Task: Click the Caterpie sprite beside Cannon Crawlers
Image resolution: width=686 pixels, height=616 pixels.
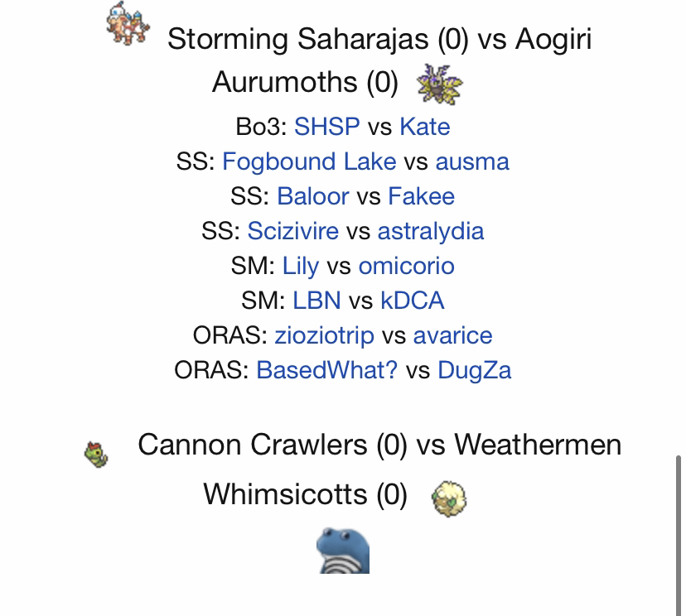Action: point(96,455)
